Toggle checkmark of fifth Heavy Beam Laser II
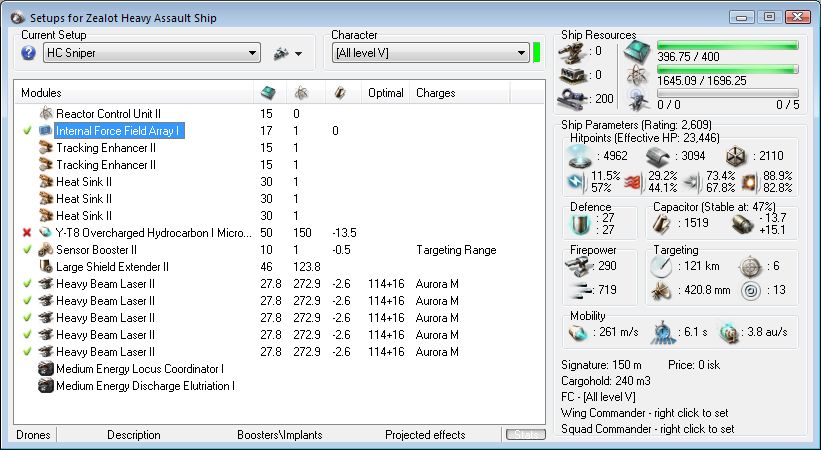The height and width of the screenshot is (450, 821). pos(27,352)
